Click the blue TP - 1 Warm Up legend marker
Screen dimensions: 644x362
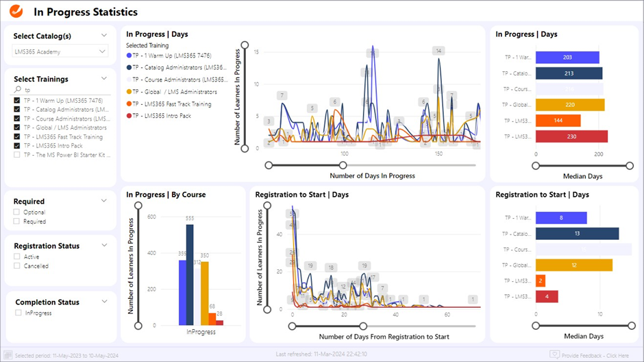[x=129, y=56]
